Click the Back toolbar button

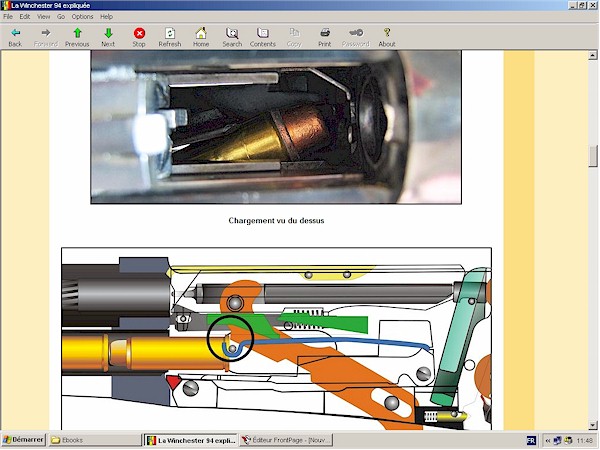[x=15, y=37]
